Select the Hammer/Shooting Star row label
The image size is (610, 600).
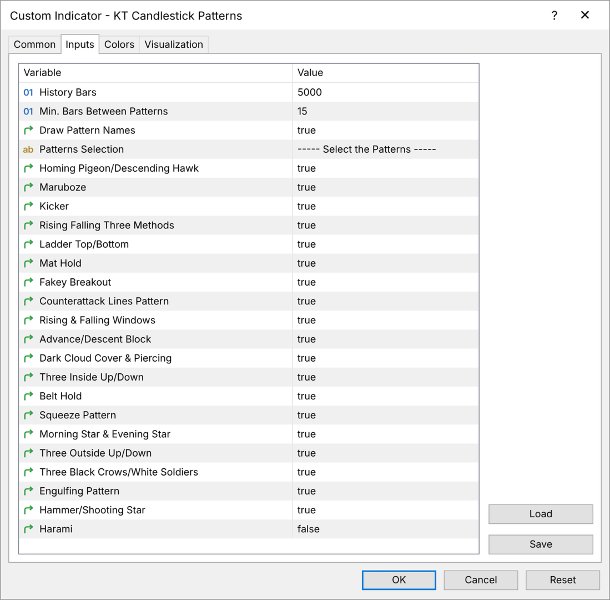click(x=92, y=510)
